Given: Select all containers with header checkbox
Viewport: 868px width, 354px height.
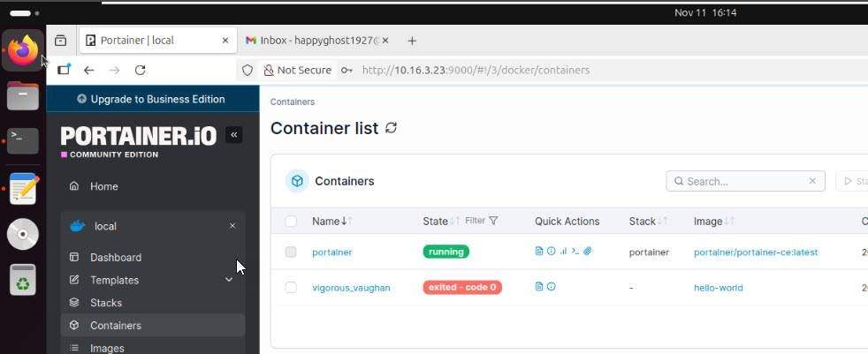Looking at the screenshot, I should [291, 222].
